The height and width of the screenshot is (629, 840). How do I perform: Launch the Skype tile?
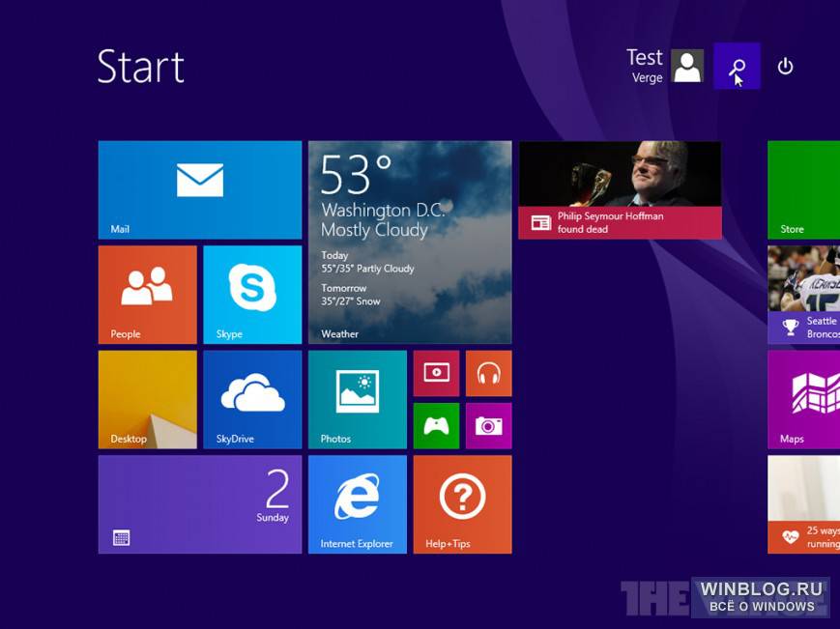pos(252,295)
